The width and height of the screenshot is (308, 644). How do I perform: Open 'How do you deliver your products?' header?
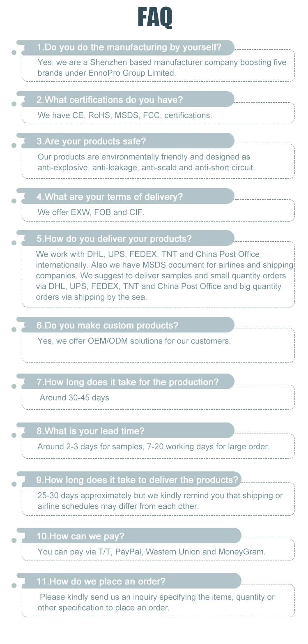114,239
